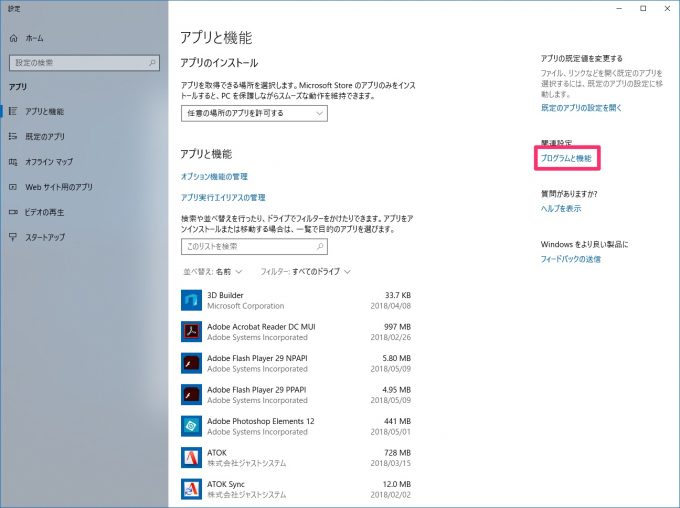
Task: Select the Adobe Flash Player 29 PPAPI name
Action: pyautogui.click(x=257, y=390)
